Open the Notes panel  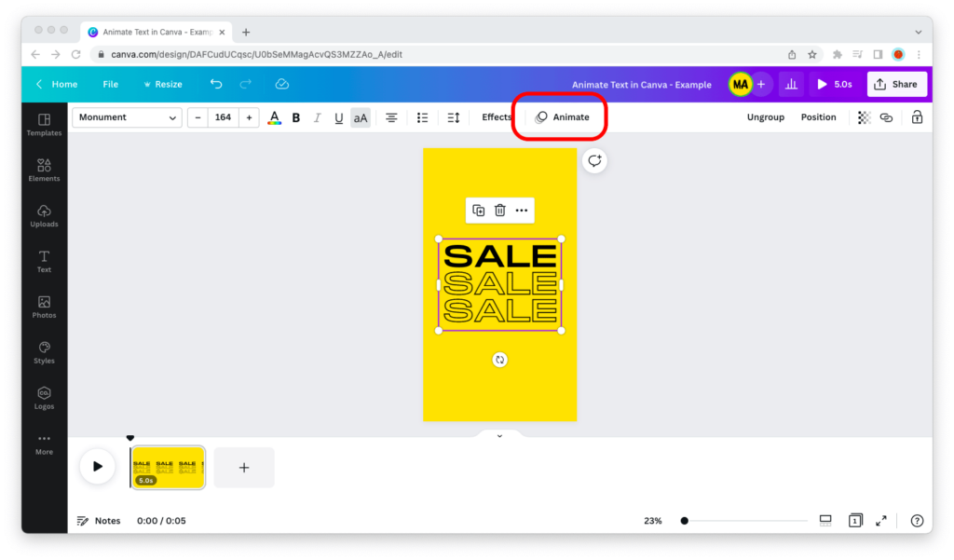[99, 521]
